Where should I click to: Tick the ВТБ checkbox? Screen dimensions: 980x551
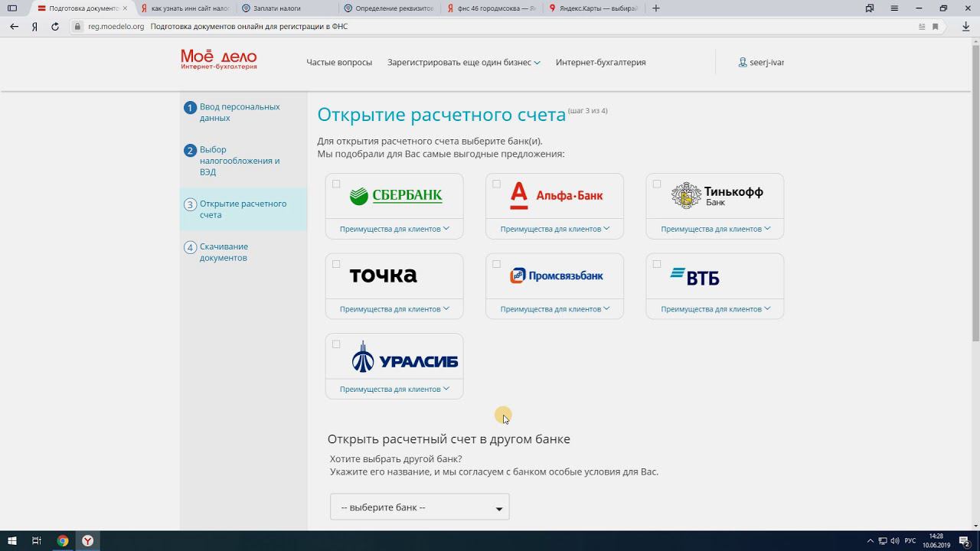pyautogui.click(x=657, y=264)
